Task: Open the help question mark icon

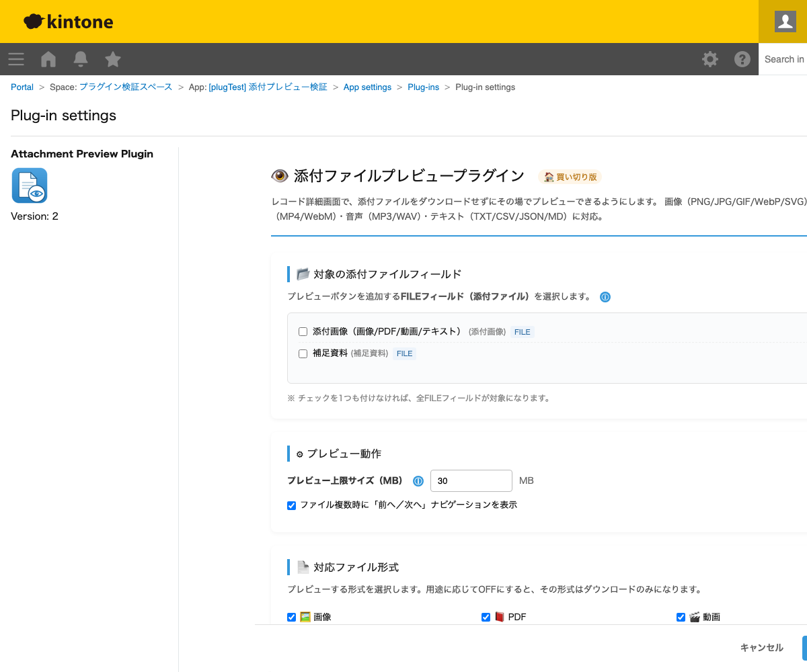Action: pos(742,59)
